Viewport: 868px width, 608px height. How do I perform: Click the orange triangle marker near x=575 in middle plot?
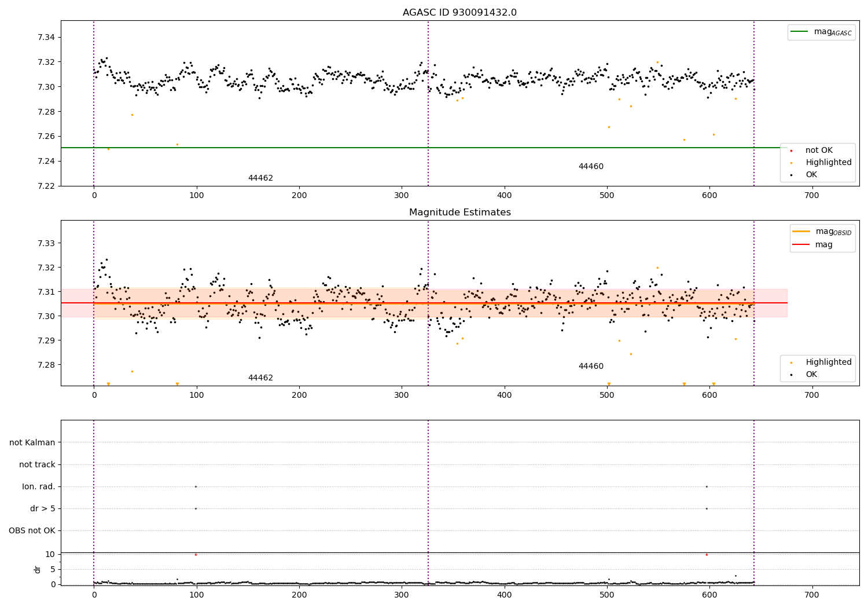pos(684,384)
